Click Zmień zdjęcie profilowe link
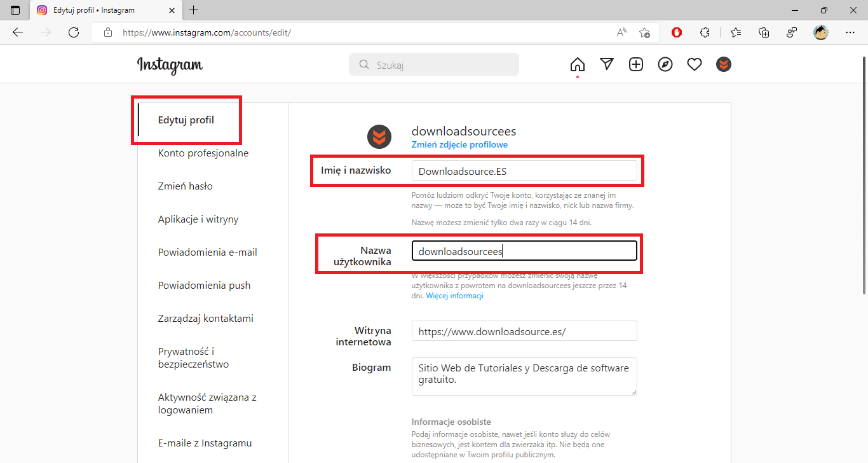This screenshot has height=463, width=868. tap(459, 144)
